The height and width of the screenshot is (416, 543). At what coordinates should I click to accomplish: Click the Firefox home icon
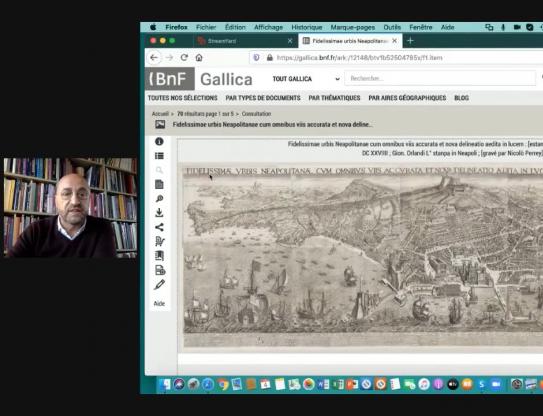[x=199, y=57]
